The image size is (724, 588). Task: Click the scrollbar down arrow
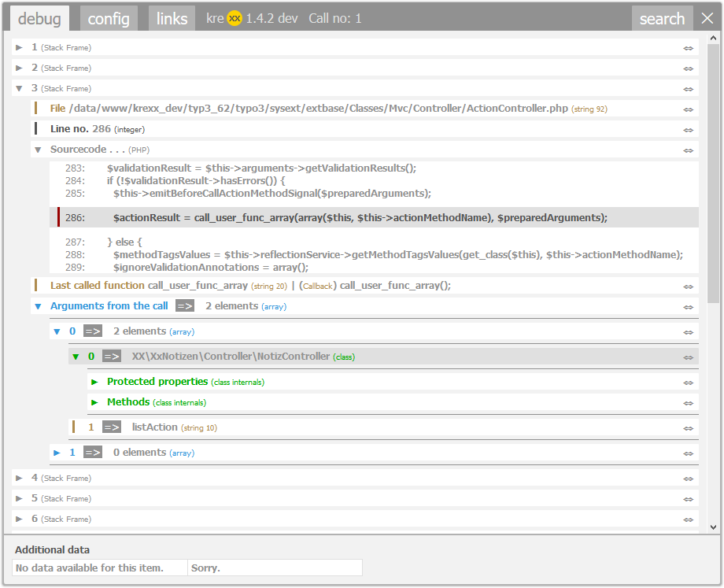pos(714,527)
